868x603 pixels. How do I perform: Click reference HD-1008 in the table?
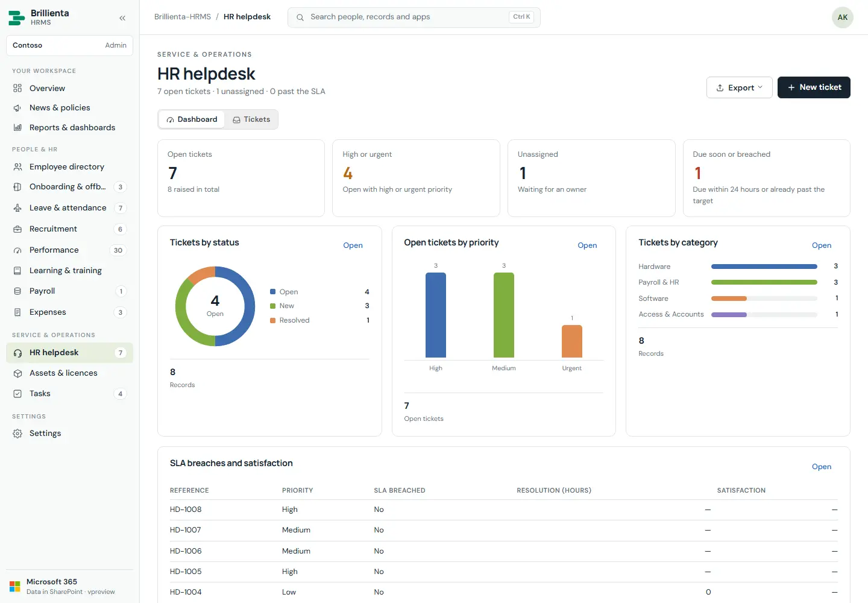pos(186,510)
